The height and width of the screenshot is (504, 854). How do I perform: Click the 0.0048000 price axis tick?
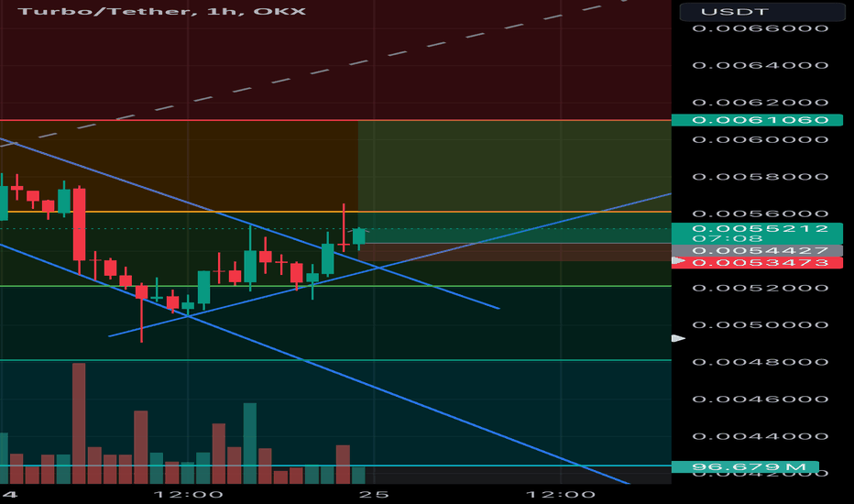(761, 362)
